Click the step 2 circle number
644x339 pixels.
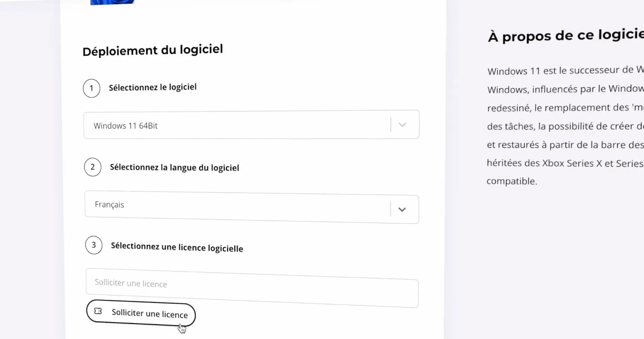click(93, 167)
